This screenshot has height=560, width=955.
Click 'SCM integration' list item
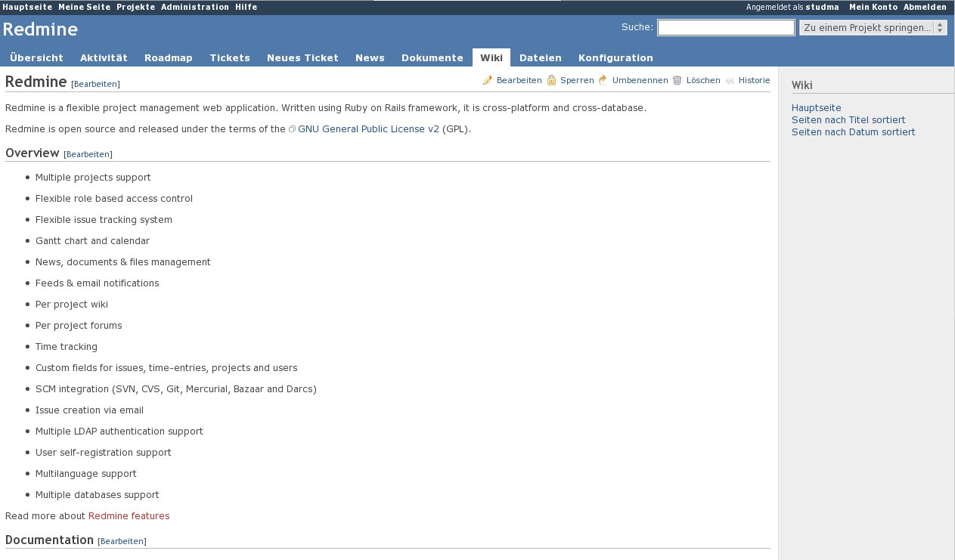(176, 389)
